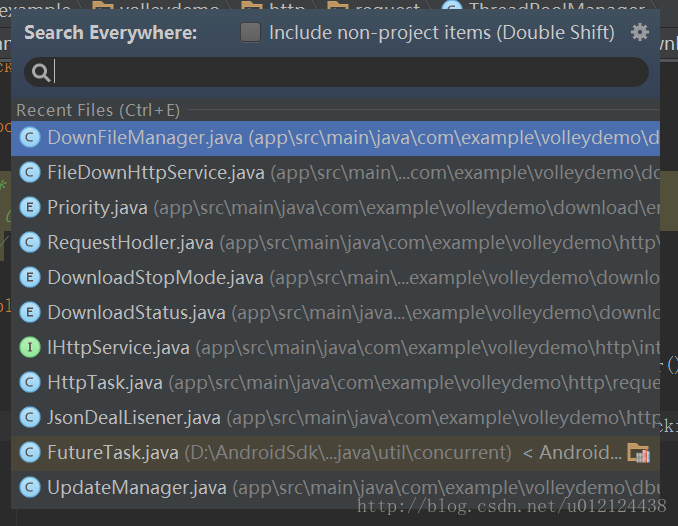This screenshot has height=526, width=678.
Task: Click class icon beside JsonDealLisener.java
Action: [x=30, y=418]
